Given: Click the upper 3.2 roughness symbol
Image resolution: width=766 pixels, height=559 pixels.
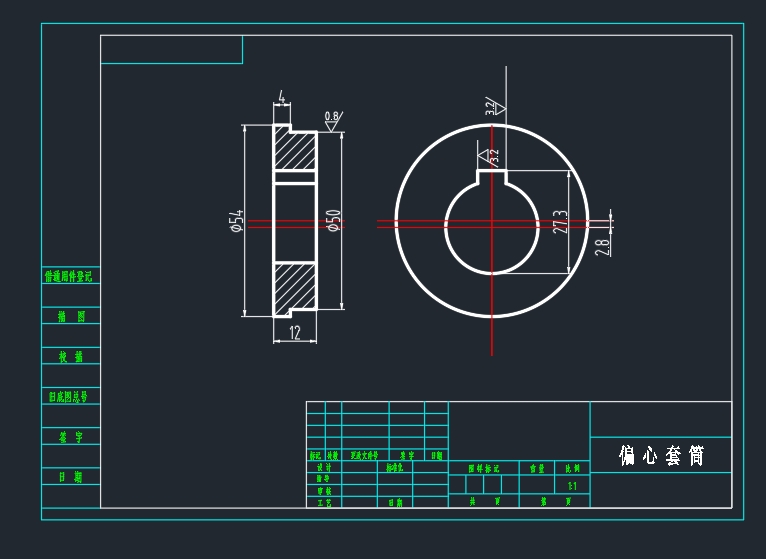Looking at the screenshot, I should 495,107.
